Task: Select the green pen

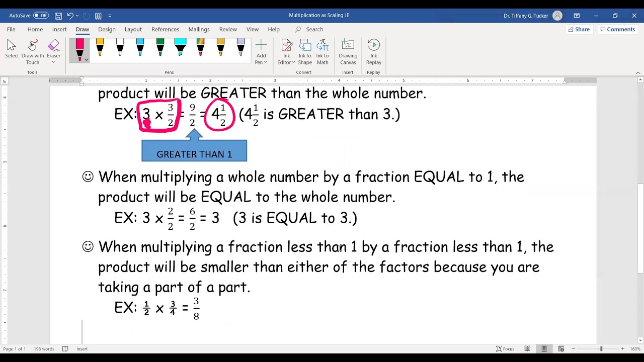Action: [x=160, y=48]
